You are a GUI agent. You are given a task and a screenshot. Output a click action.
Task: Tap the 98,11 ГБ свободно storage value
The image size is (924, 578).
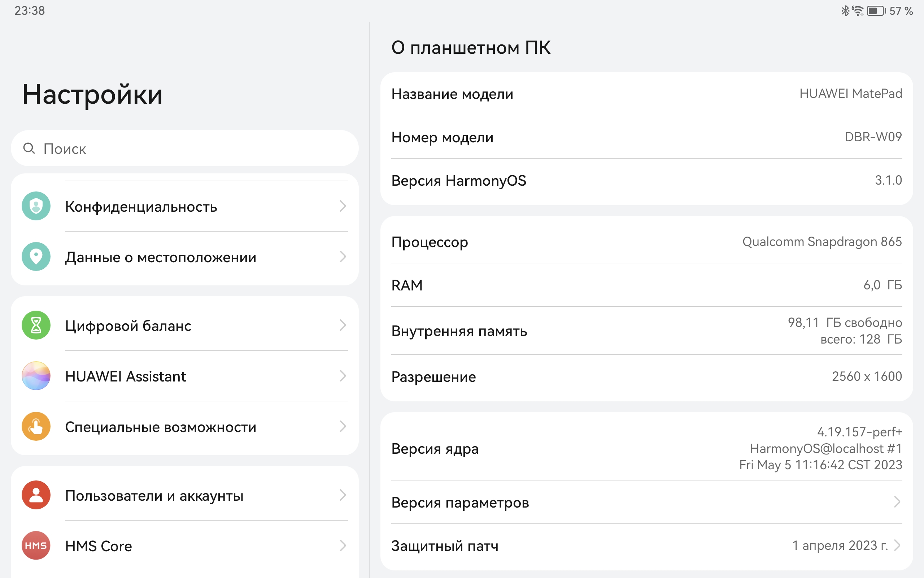coord(845,323)
